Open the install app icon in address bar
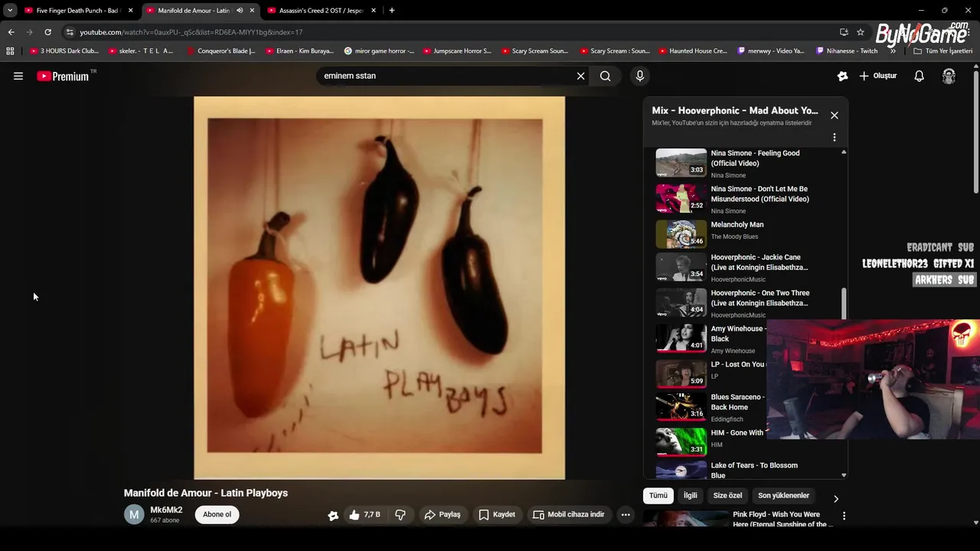Screen dimensions: 980x551 pos(844,32)
